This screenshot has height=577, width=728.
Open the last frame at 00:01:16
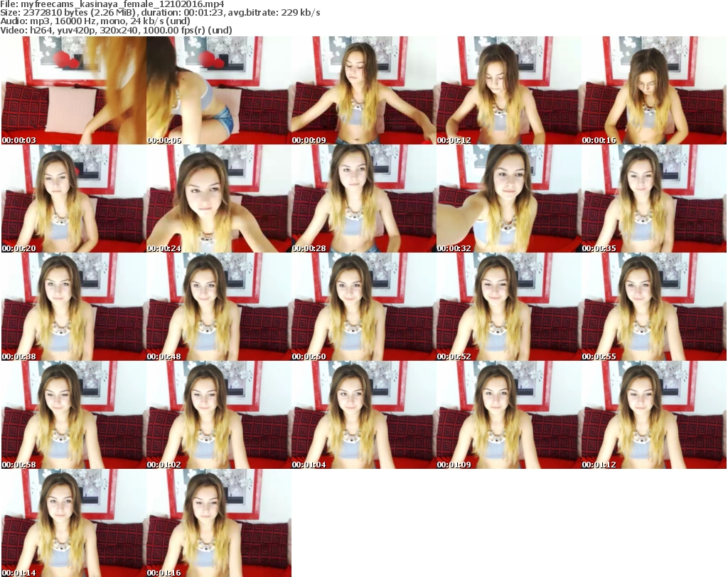(x=219, y=523)
